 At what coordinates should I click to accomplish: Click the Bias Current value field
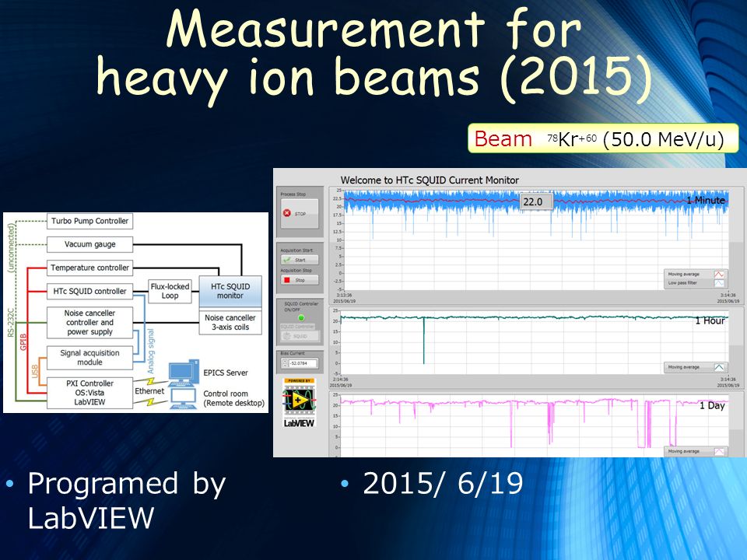303,363
